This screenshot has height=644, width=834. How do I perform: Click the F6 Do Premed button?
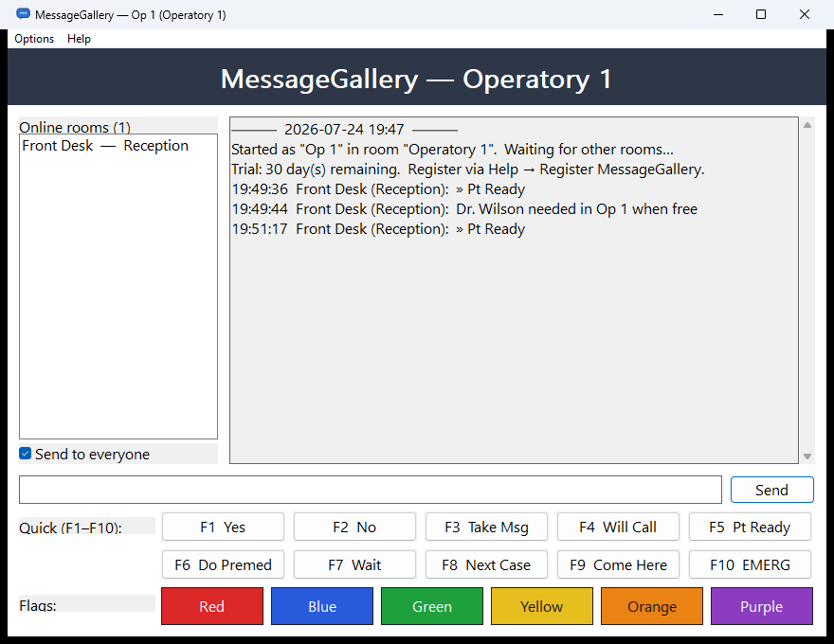click(223, 564)
